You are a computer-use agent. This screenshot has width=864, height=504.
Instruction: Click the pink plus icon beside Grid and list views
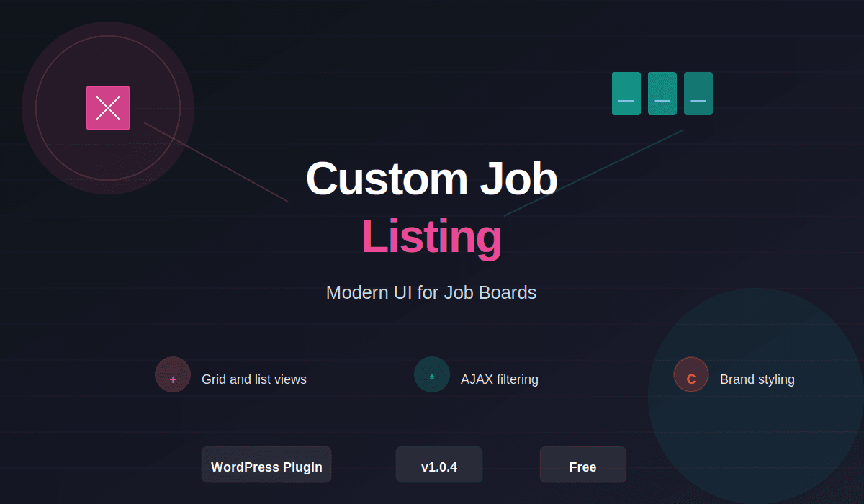[173, 375]
